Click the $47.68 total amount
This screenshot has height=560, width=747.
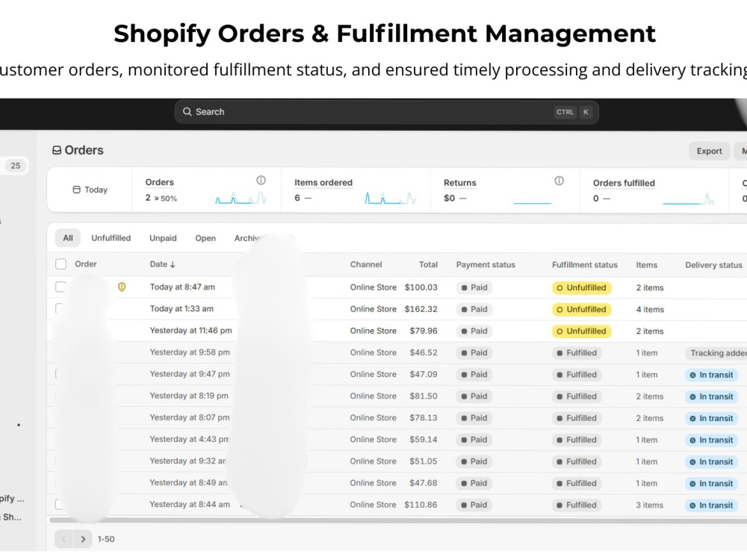coord(423,483)
